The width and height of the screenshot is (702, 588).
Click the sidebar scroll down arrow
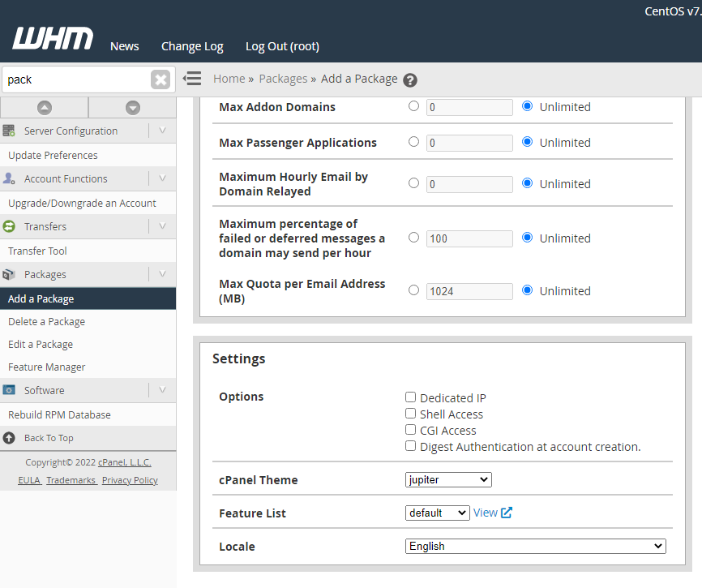(133, 107)
